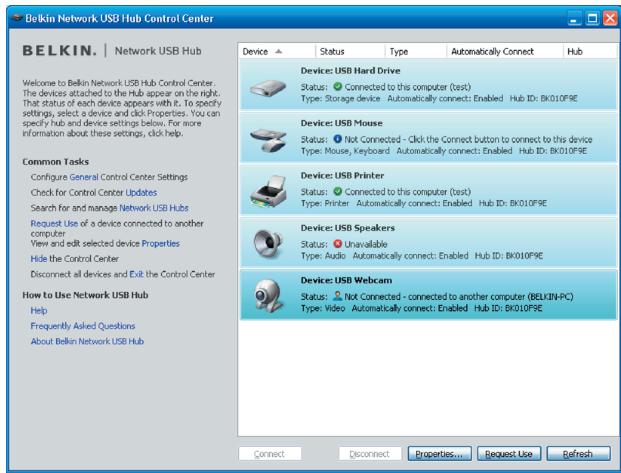Click 'Type: Mouse, Keyboard' text
The image size is (621, 473).
345,151
